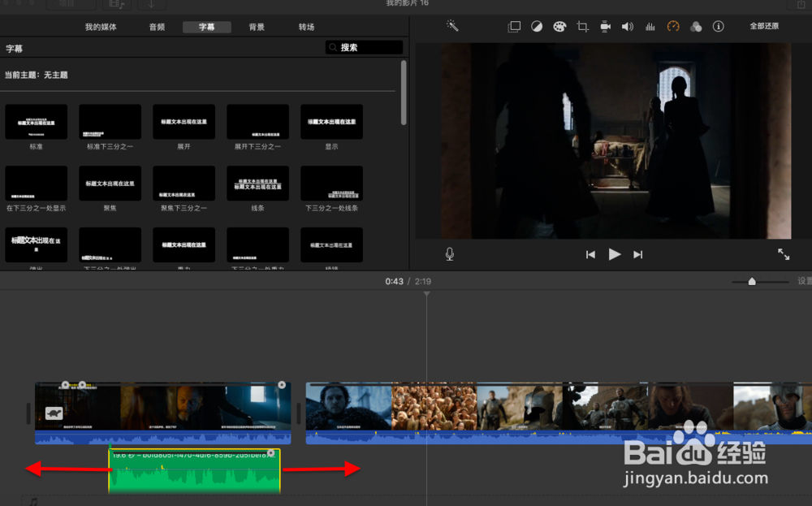Screen dimensions: 812x506
Task: Select the 标准下三分之一 title thumbnail
Action: click(x=110, y=122)
